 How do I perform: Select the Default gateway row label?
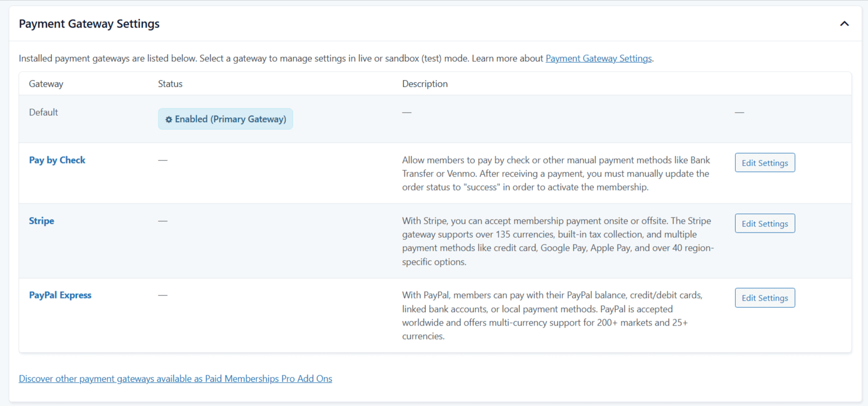tap(44, 112)
